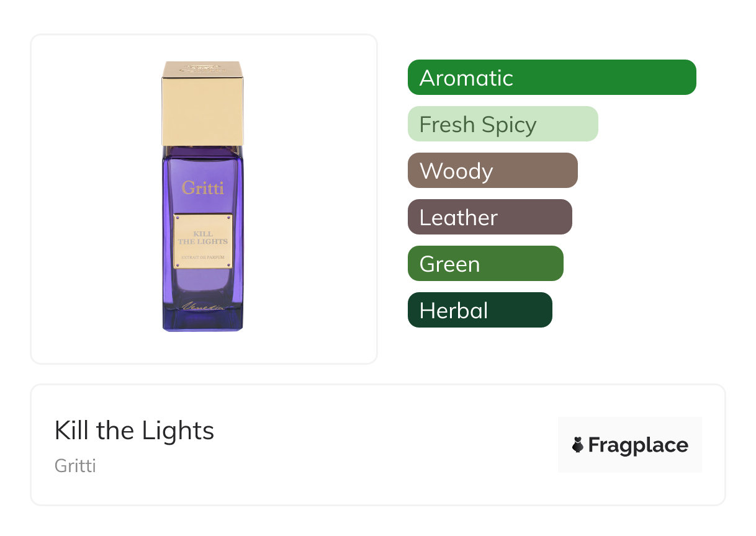Click the Aromatic label text

click(466, 78)
